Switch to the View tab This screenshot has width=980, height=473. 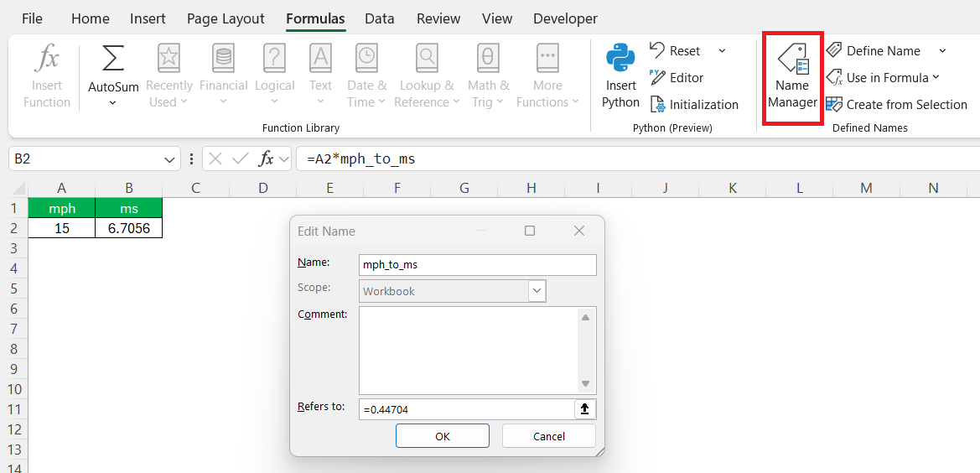pos(497,18)
